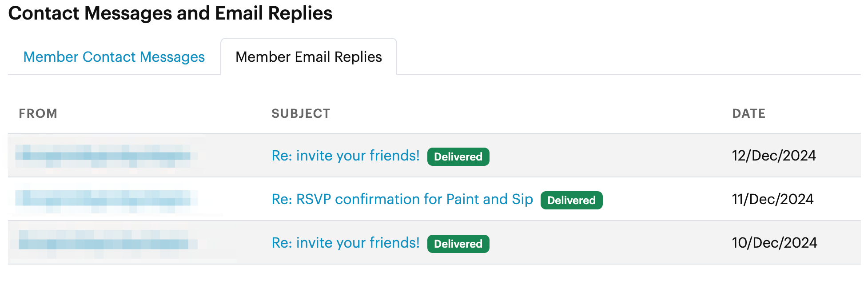Open the 12/Dec/2024 'invite your friends!' reply
Screen dimensions: 868x297
tap(345, 156)
